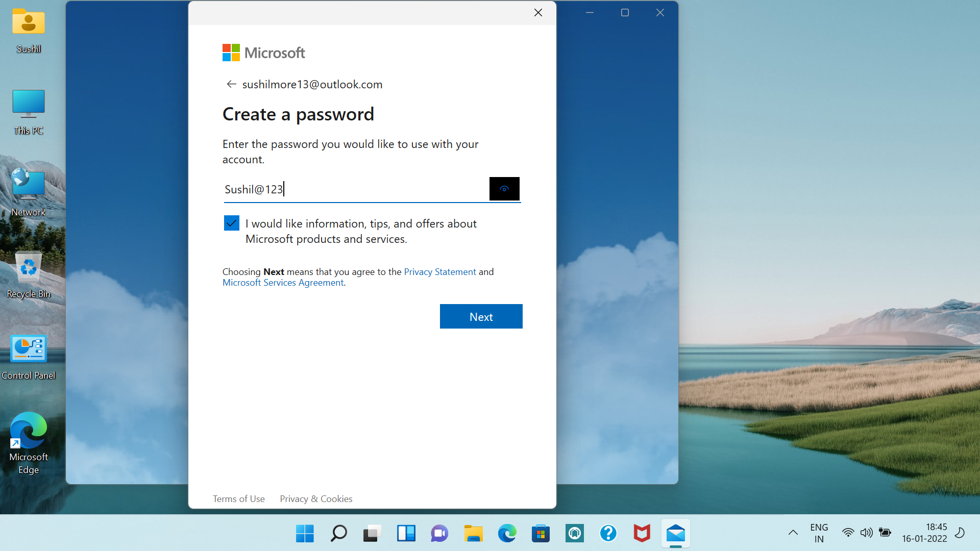The height and width of the screenshot is (551, 980).
Task: Click the Next button
Action: pyautogui.click(x=481, y=317)
